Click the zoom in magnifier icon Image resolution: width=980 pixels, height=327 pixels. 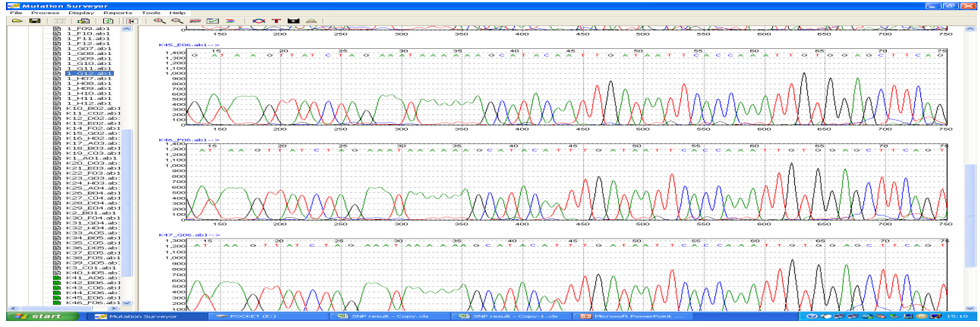(x=160, y=21)
